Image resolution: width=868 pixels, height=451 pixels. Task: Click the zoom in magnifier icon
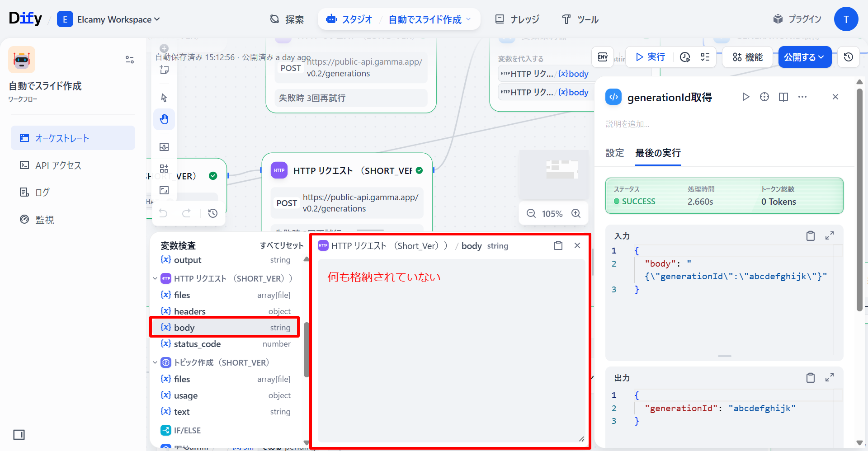point(576,214)
